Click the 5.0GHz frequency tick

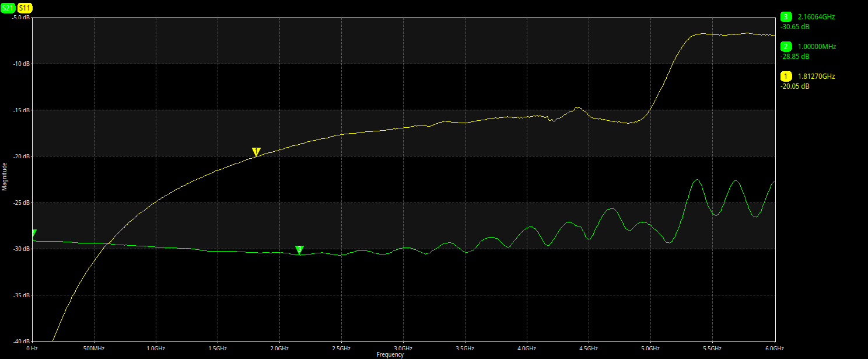(x=650, y=348)
